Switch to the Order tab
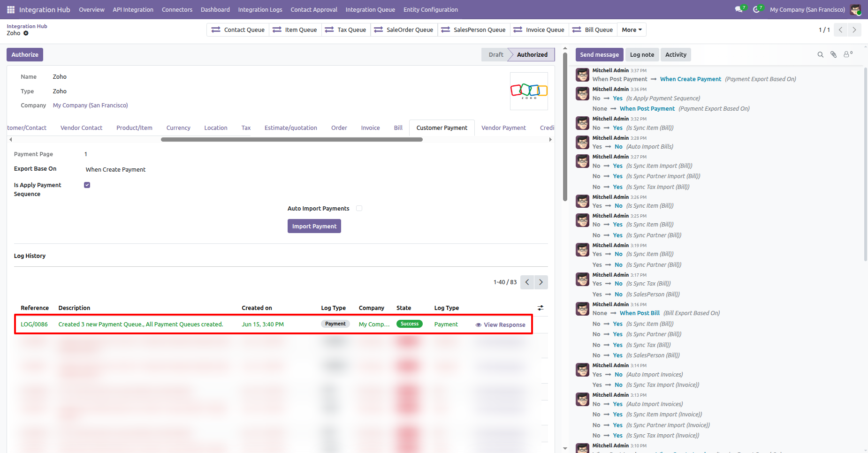 tap(339, 128)
